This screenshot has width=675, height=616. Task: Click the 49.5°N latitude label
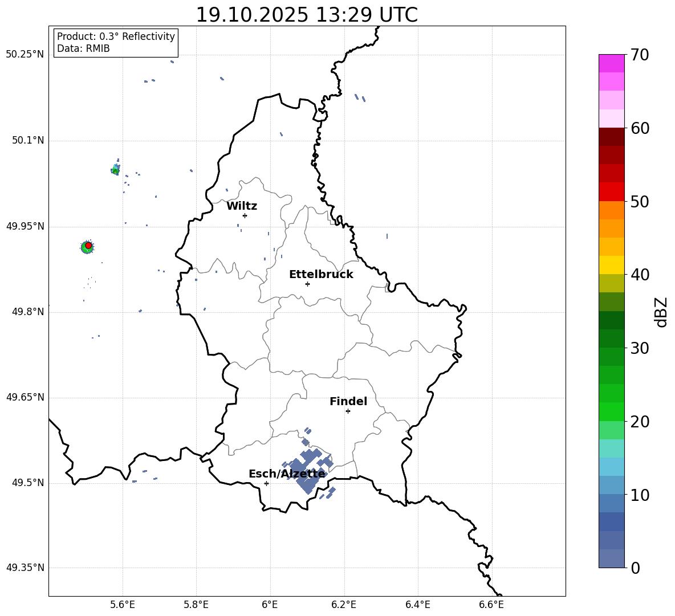28,483
